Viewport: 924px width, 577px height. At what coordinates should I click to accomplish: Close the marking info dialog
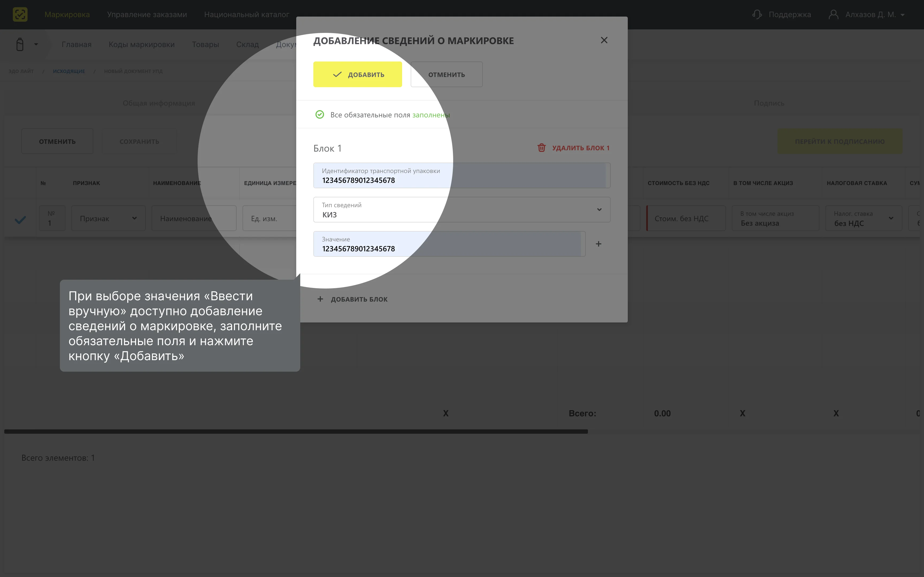pos(604,40)
